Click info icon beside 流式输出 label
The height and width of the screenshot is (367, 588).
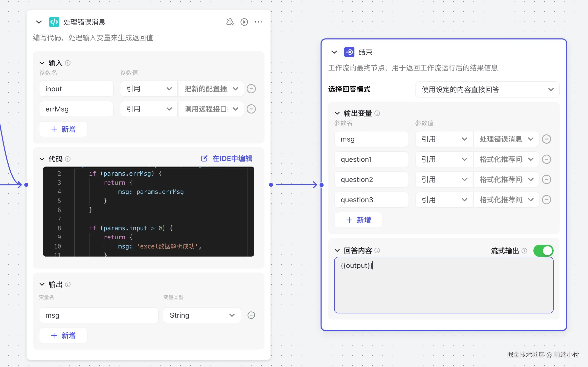click(524, 250)
